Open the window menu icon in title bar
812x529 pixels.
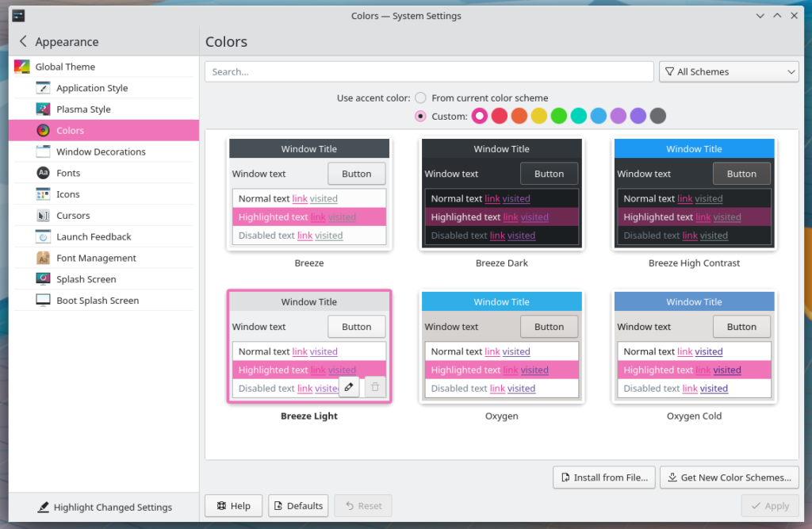(x=18, y=16)
